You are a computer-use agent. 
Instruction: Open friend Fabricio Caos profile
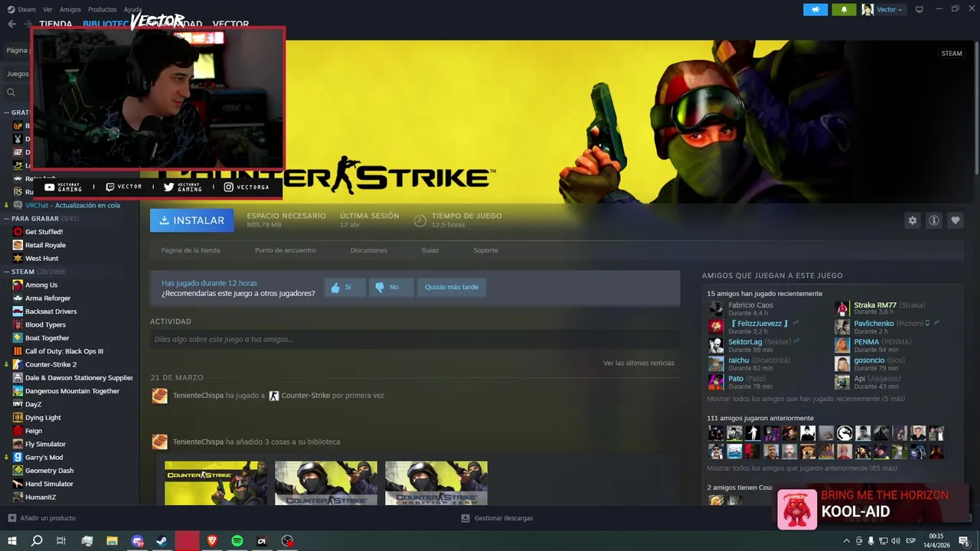click(x=750, y=305)
